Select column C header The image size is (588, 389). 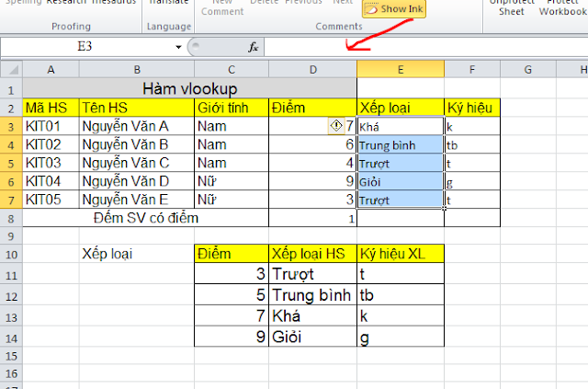232,70
